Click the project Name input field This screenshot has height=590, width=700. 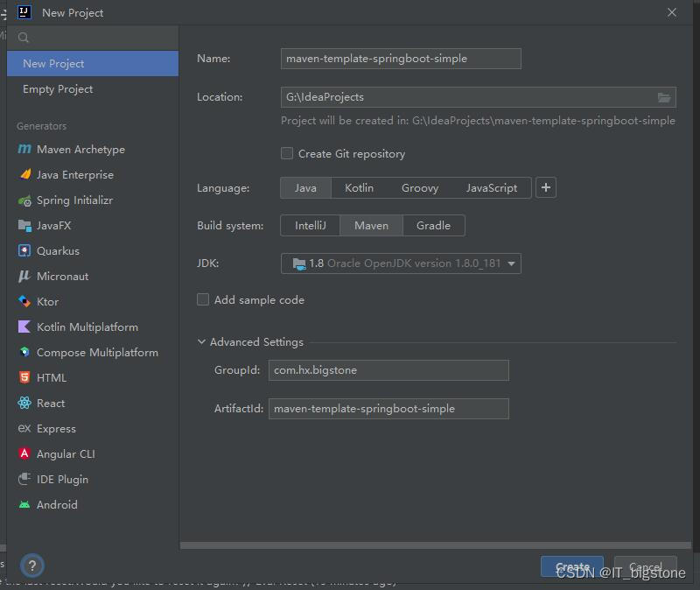tap(401, 59)
